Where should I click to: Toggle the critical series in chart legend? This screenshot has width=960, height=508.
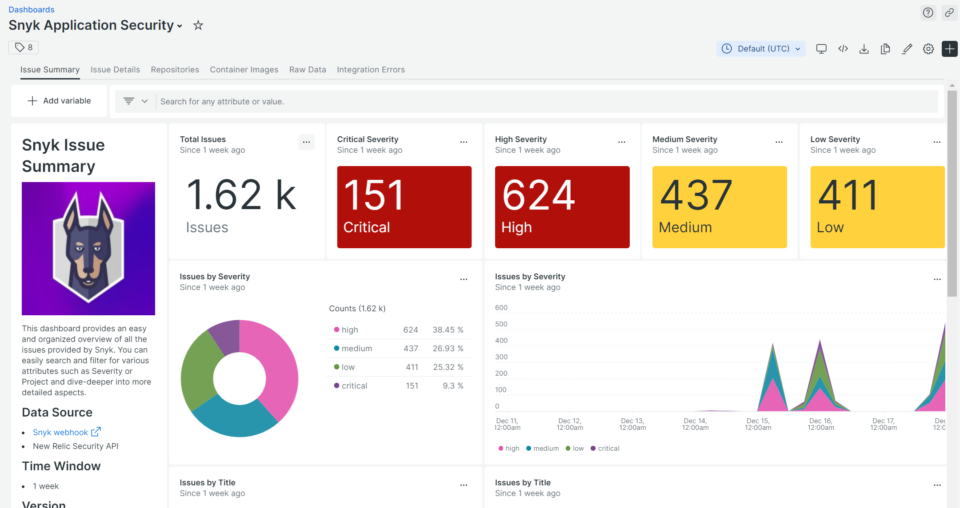tap(604, 448)
